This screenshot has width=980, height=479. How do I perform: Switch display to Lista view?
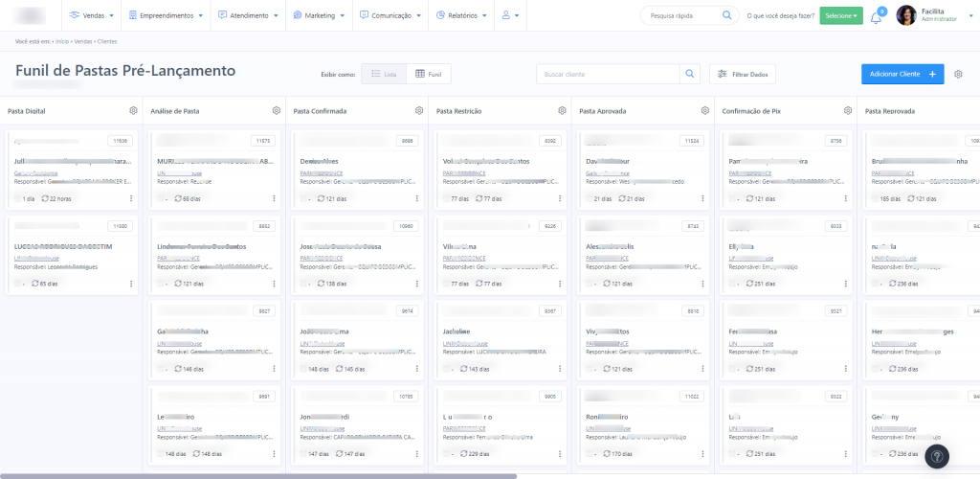[x=384, y=74]
